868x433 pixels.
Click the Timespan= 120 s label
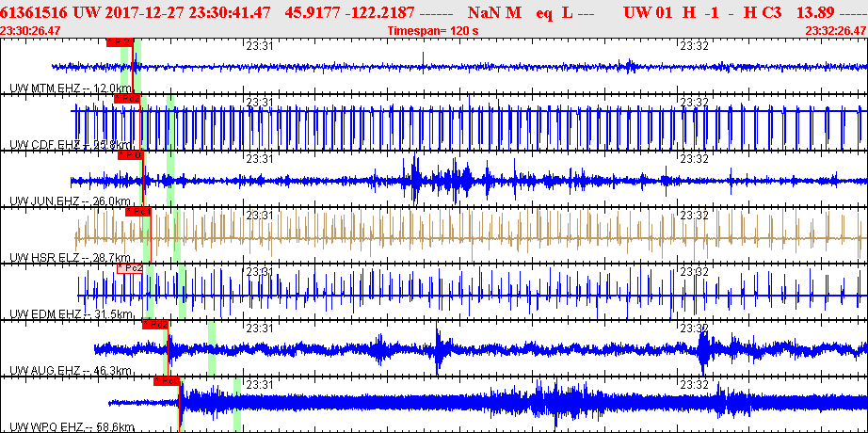433,31
